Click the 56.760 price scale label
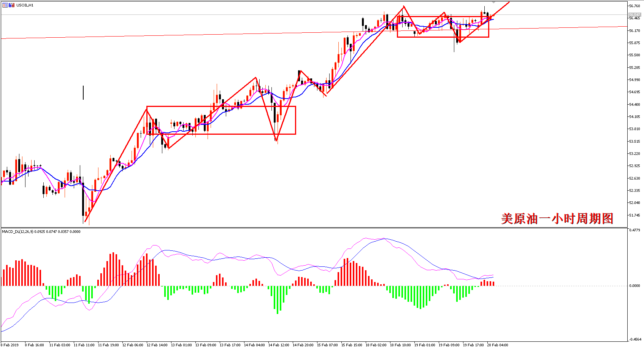 pos(634,6)
